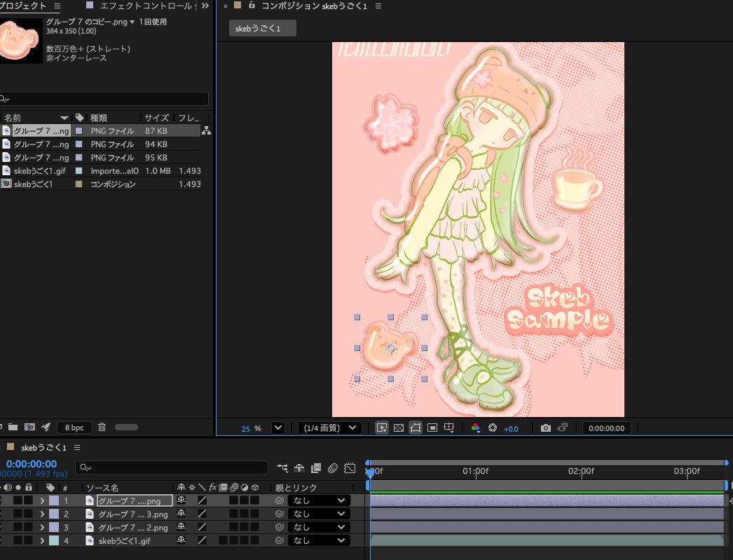
Task: Toggle the lock icon on the Composition tab
Action: (252, 6)
